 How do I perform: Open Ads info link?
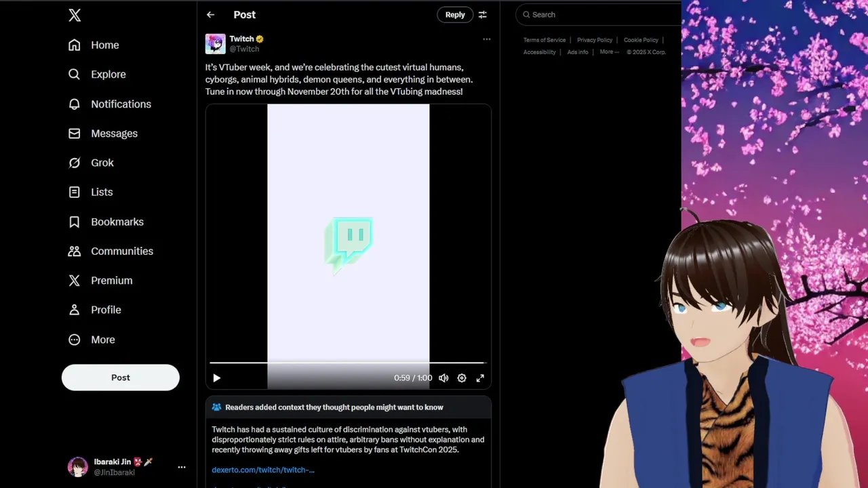tap(578, 52)
